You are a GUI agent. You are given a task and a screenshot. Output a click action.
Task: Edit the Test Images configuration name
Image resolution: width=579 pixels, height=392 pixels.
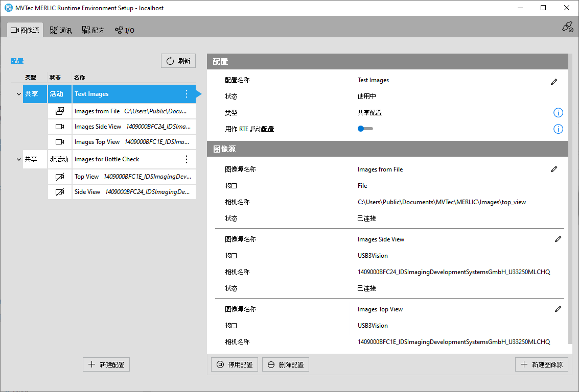coord(554,82)
